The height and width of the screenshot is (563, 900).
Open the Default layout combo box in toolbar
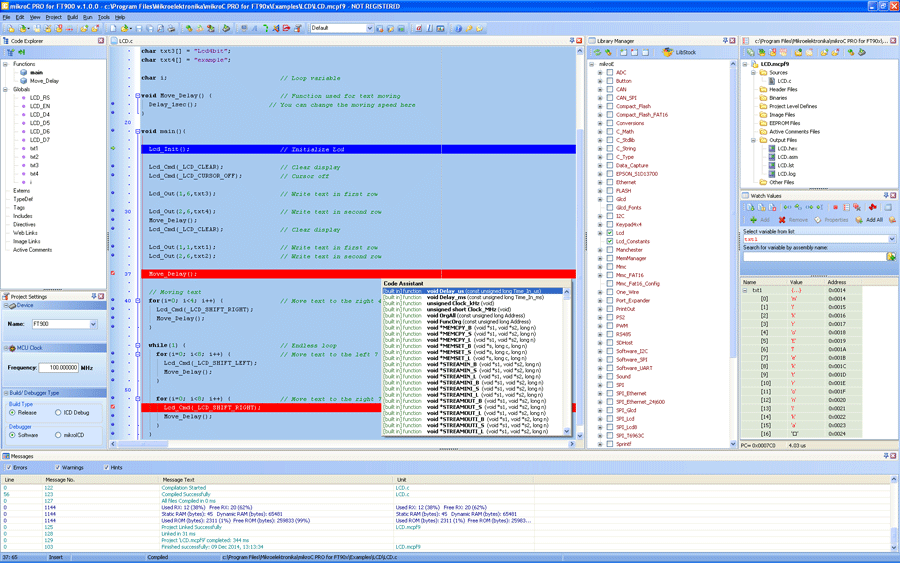tap(370, 28)
